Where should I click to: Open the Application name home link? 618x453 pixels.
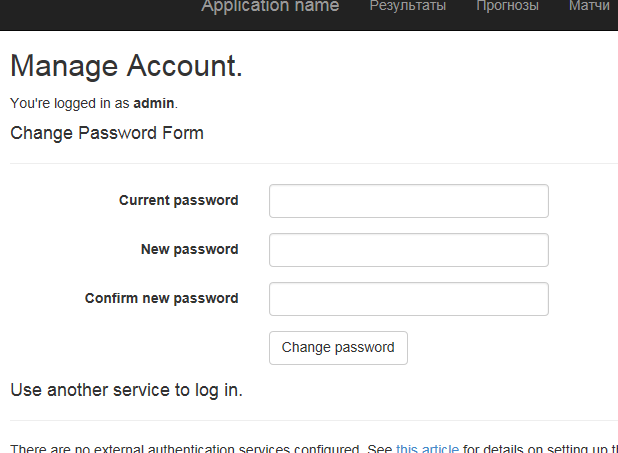[x=270, y=7]
